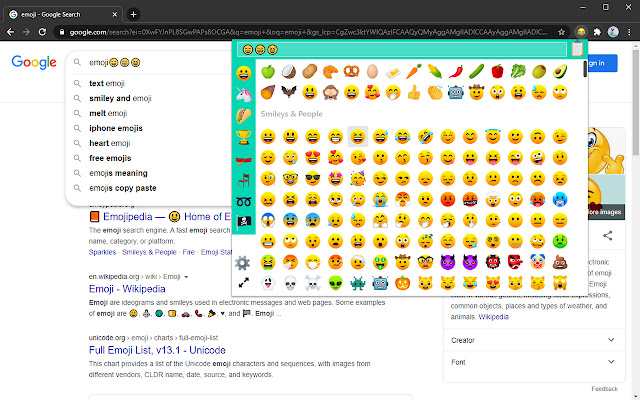Pick the avocado emoji
The width and height of the screenshot is (640, 400).
click(560, 72)
